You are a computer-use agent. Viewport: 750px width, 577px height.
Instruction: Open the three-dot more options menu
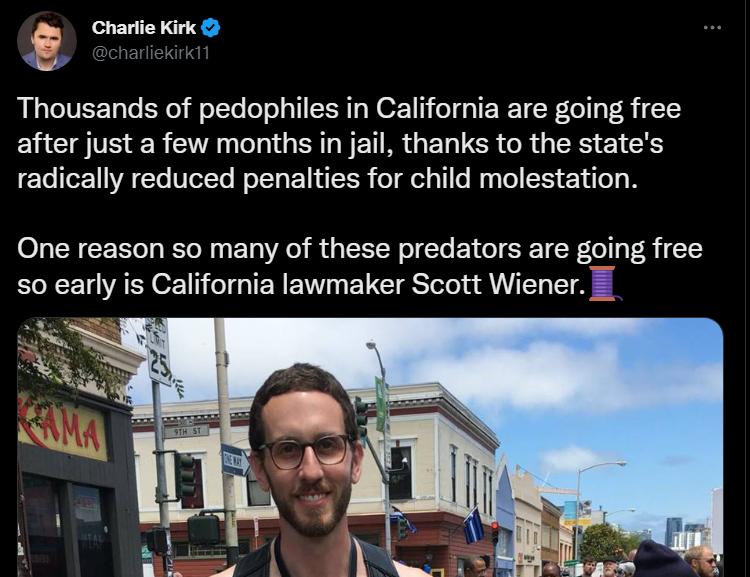pyautogui.click(x=712, y=28)
